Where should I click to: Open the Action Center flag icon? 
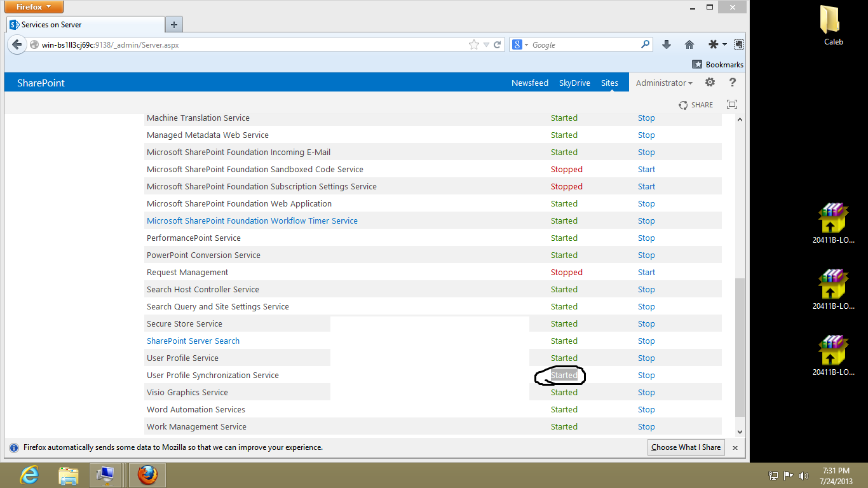pos(789,475)
